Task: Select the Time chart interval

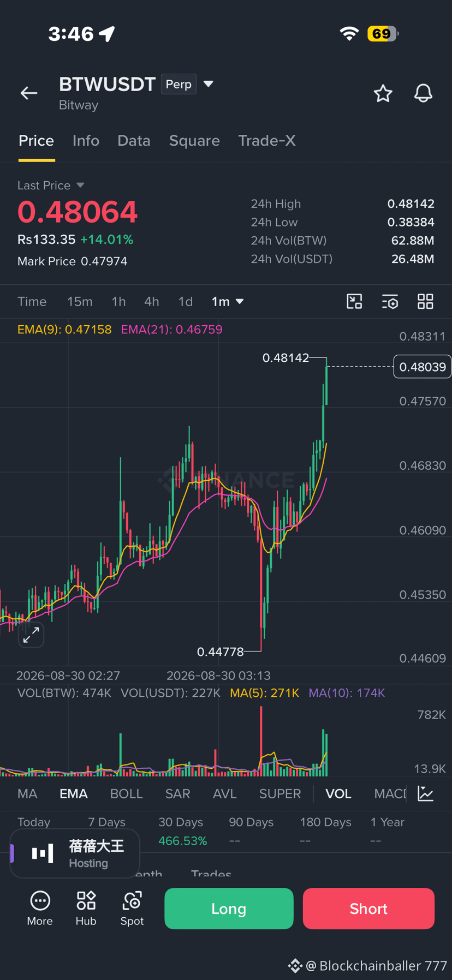Action: point(32,301)
